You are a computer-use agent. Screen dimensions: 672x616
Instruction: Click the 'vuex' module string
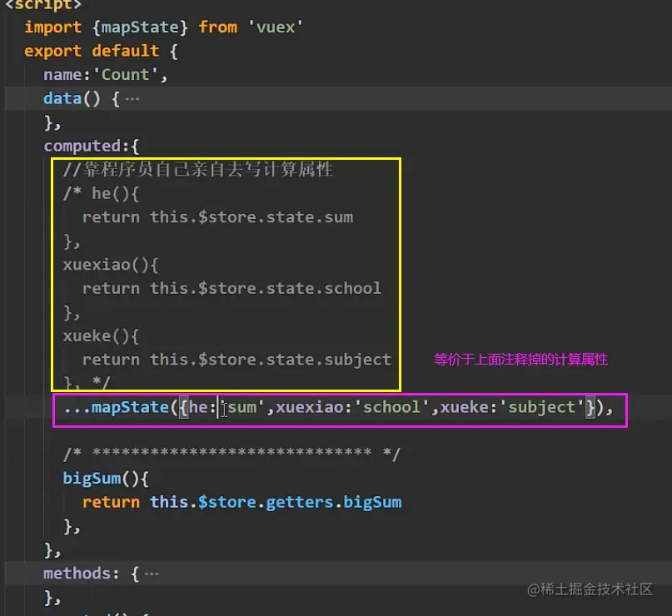click(276, 27)
